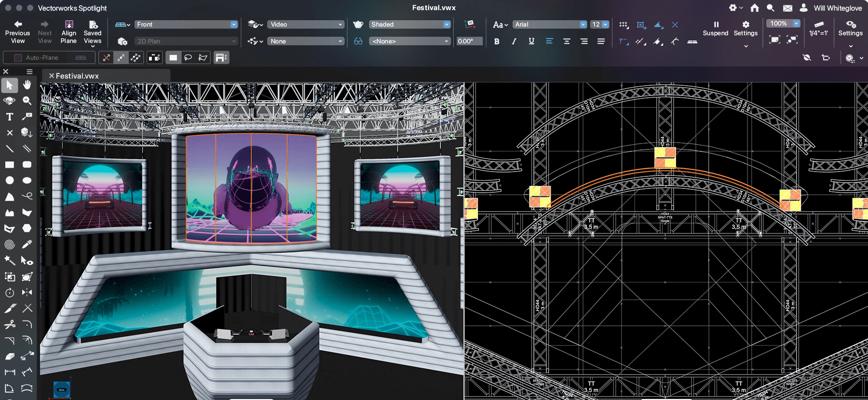This screenshot has height=400, width=868.
Task: Click the Align Plane icon
Action: click(68, 32)
